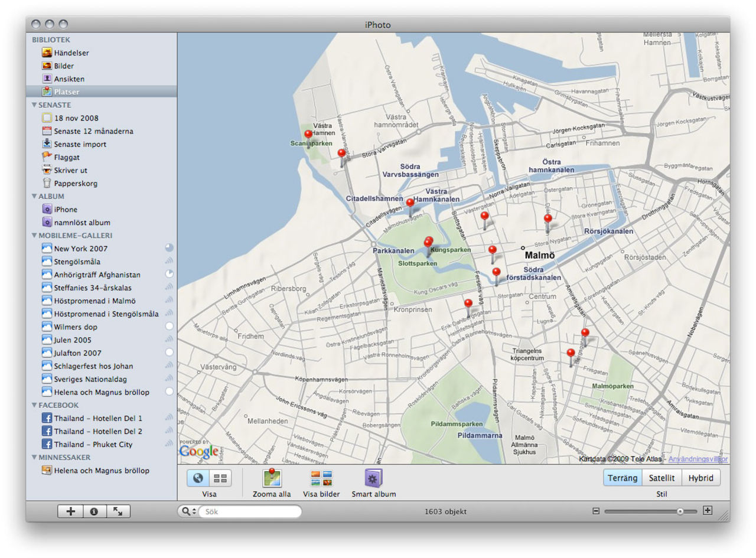This screenshot has height=558, width=756.
Task: Click the zoom-in plus icon by slider
Action: pyautogui.click(x=708, y=511)
